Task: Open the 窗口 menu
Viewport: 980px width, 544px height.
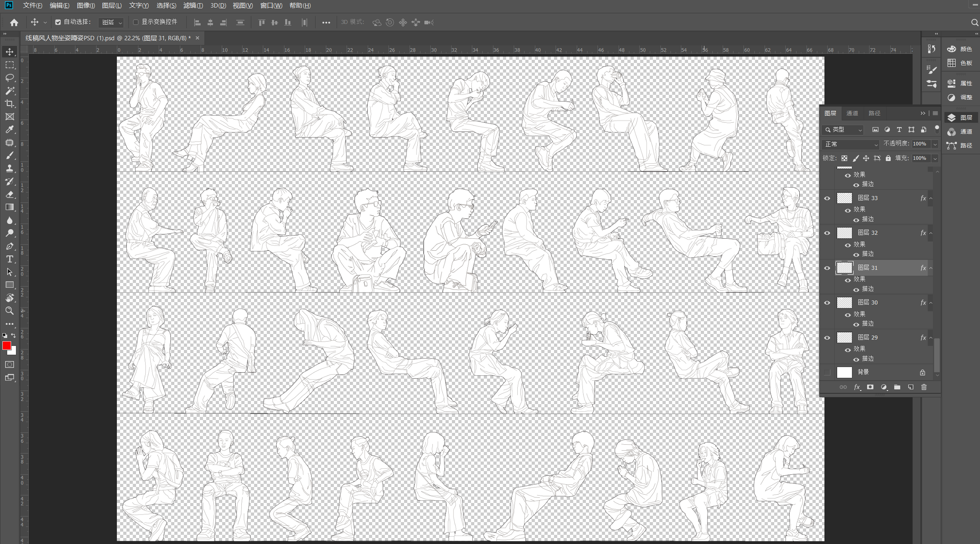Action: 271,6
